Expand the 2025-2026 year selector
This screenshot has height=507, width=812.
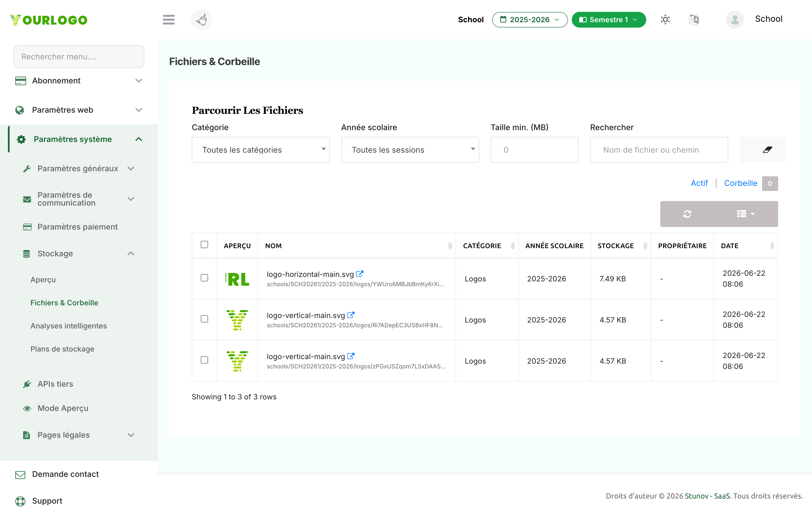[530, 19]
